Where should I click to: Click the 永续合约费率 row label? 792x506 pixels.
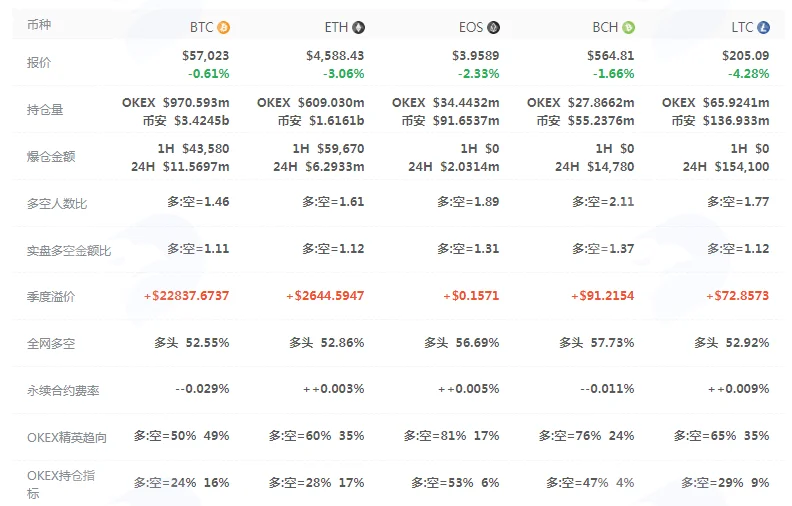click(x=63, y=390)
